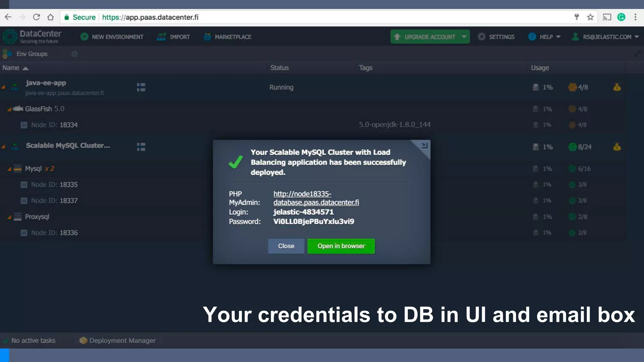The image size is (644, 362).
Task: Expand Upgrade Account dropdown arrow
Action: (x=464, y=37)
